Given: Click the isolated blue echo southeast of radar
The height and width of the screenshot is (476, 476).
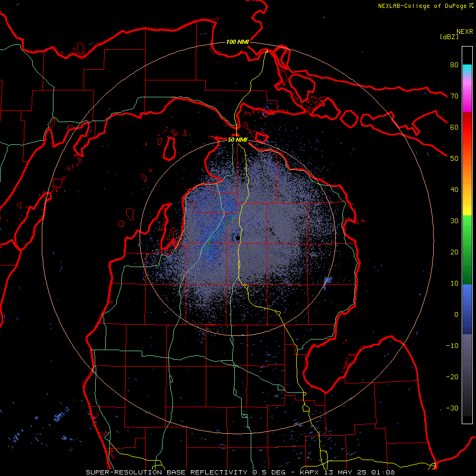Looking at the screenshot, I should pyautogui.click(x=327, y=282).
